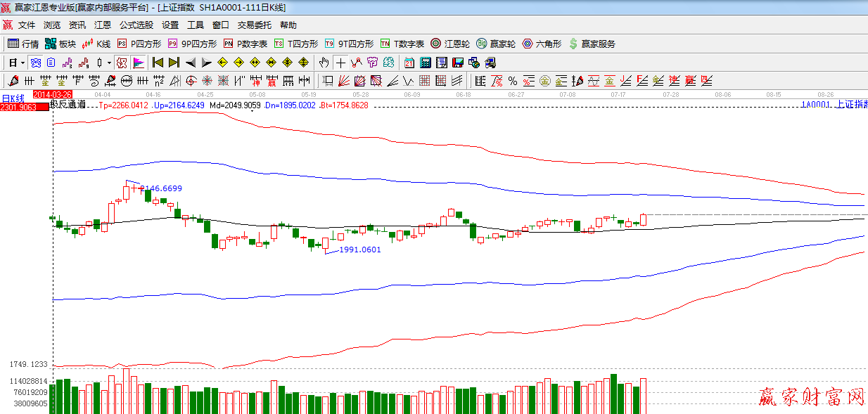Click the black right-arrow step forward button
Image resolution: width=868 pixels, height=414 pixels.
click(x=206, y=63)
